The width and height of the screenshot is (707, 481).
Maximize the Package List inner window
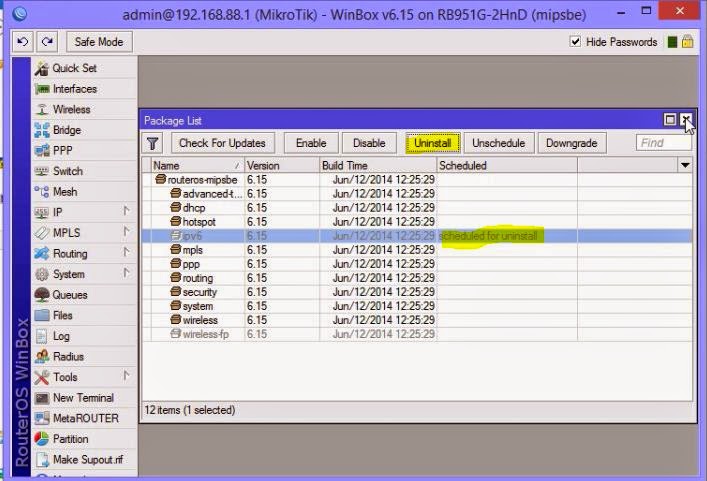(670, 119)
